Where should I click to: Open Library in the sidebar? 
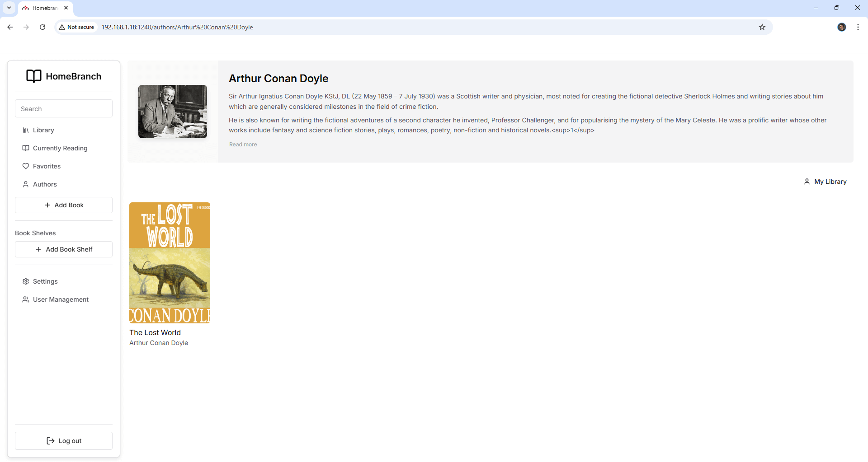tap(43, 130)
